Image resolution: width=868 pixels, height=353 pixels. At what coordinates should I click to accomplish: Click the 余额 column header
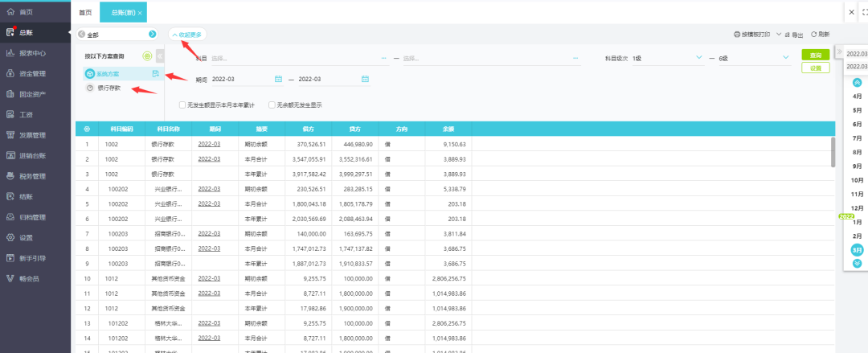[448, 129]
